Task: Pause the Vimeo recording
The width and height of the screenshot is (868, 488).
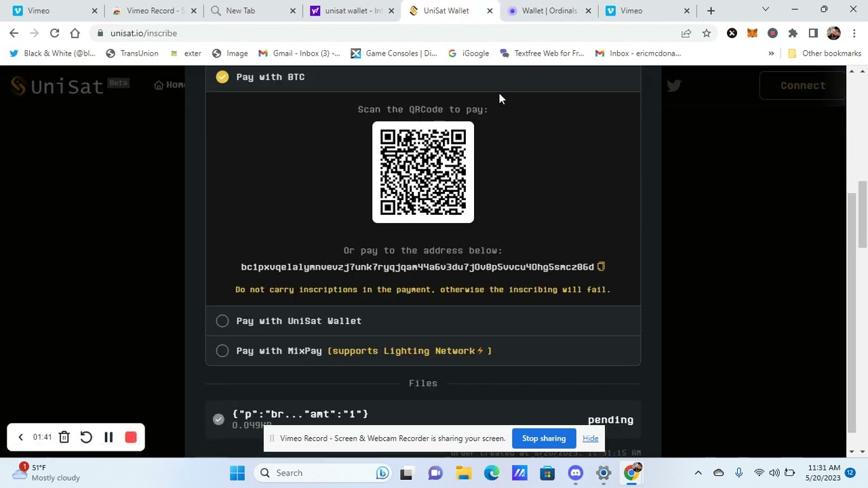Action: (x=108, y=437)
